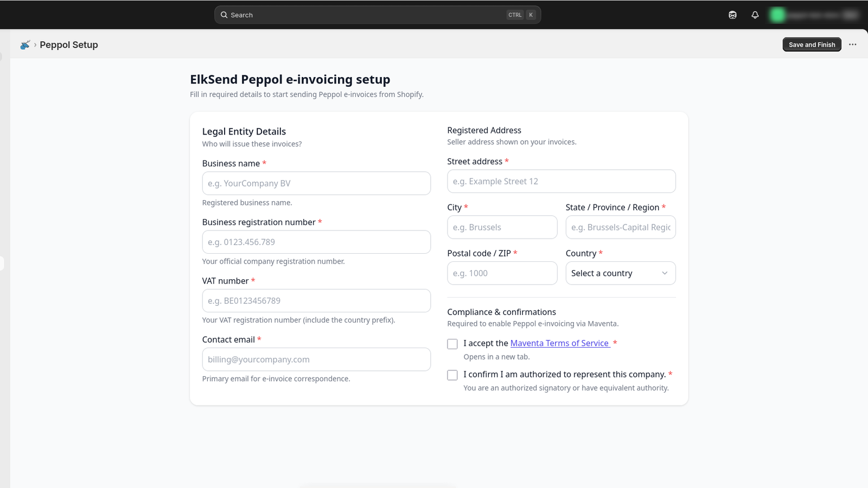
Task: Click 'Your official company registration number.' hint
Action: coord(273,261)
